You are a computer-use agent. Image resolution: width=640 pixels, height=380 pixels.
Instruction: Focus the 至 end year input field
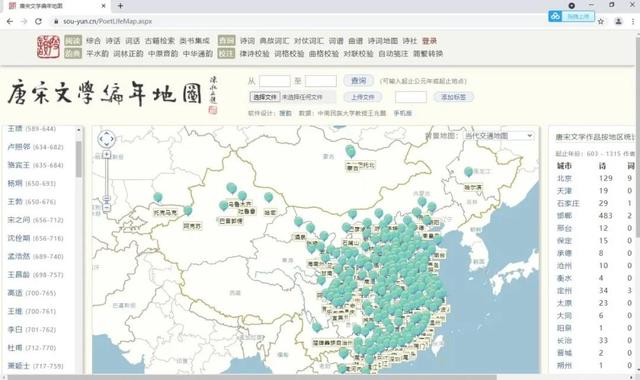(321, 81)
